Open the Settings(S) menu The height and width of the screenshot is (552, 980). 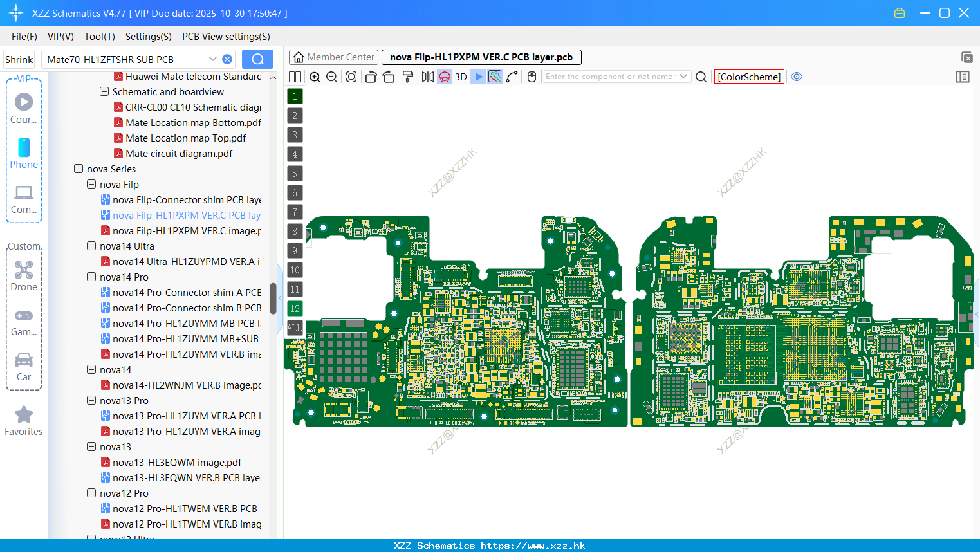click(149, 37)
